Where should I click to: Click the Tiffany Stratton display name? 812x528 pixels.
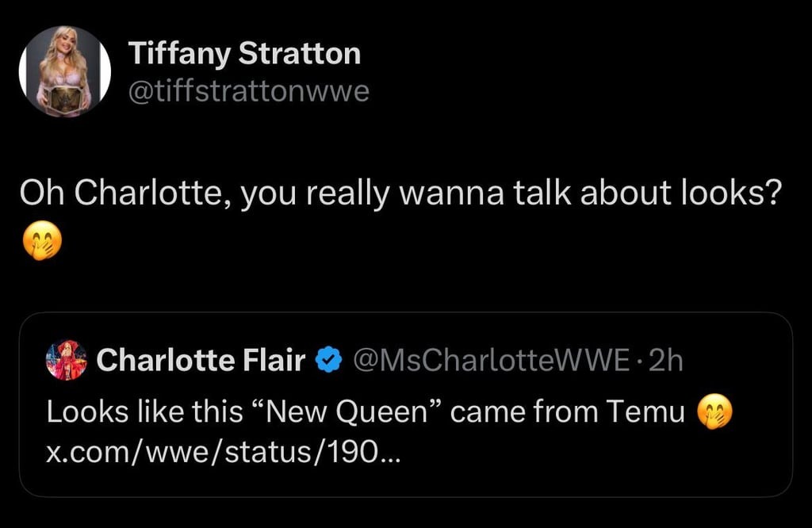(244, 54)
